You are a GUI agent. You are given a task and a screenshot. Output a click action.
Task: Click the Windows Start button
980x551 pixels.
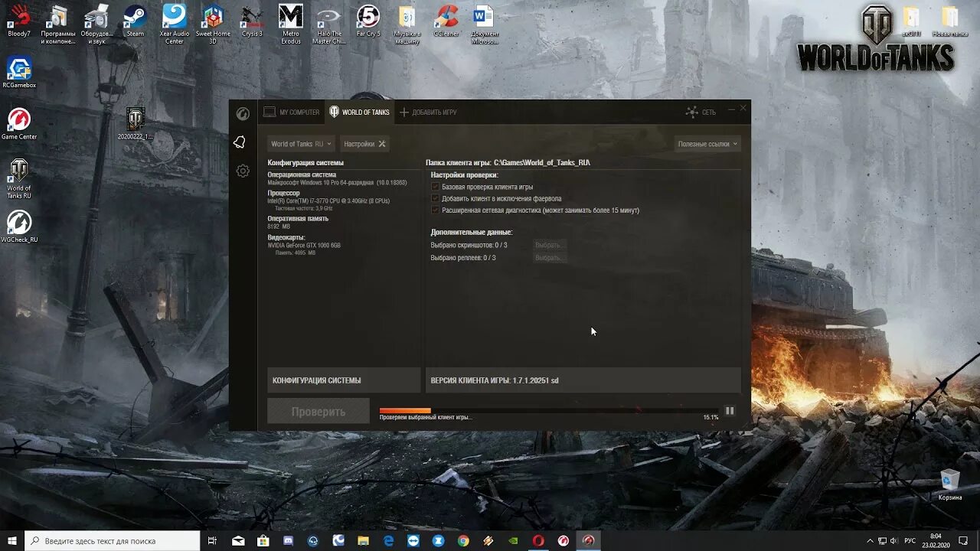coord(12,540)
